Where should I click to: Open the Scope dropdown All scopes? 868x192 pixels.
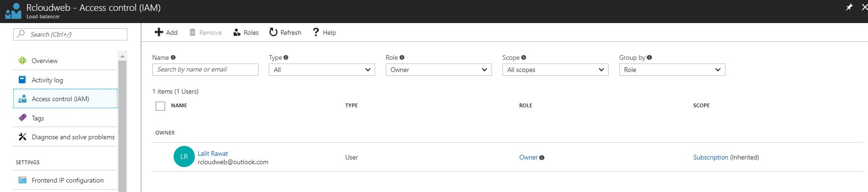click(555, 70)
